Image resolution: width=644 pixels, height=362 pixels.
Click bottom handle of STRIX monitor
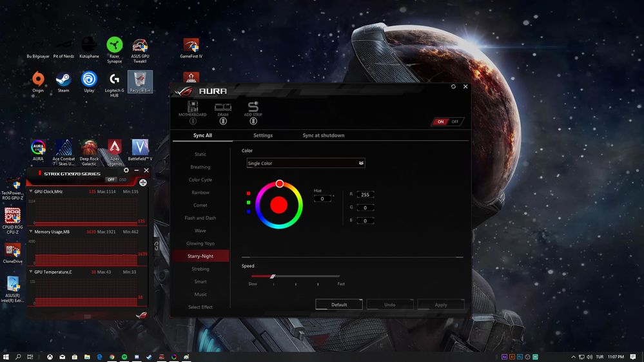pyautogui.click(x=88, y=316)
